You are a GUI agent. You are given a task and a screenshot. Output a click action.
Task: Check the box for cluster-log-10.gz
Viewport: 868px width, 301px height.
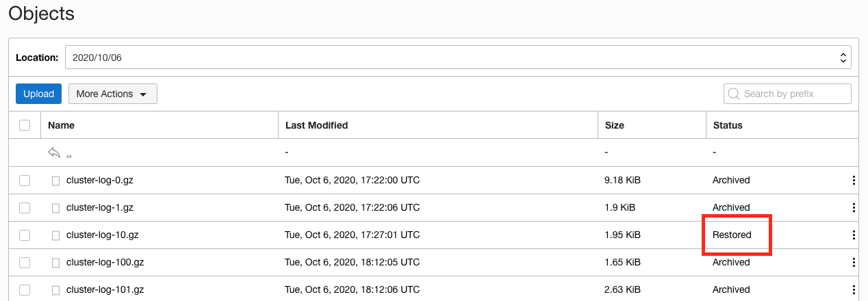point(25,235)
